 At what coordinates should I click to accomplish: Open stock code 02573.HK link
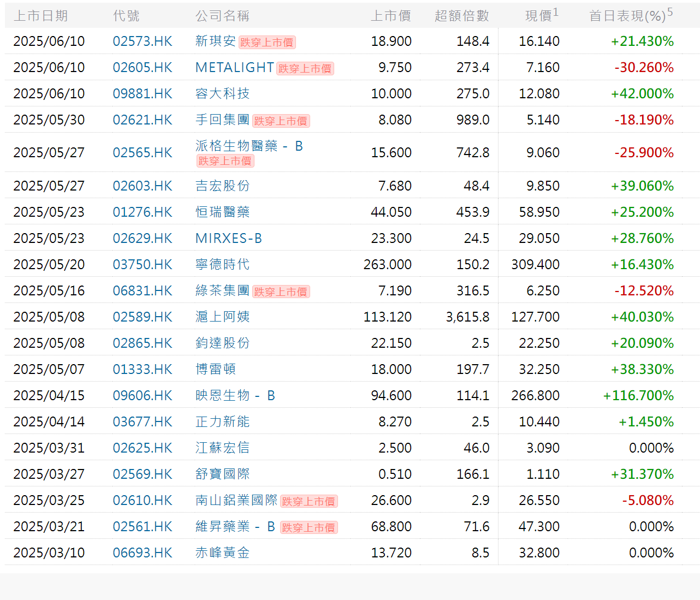pos(143,41)
